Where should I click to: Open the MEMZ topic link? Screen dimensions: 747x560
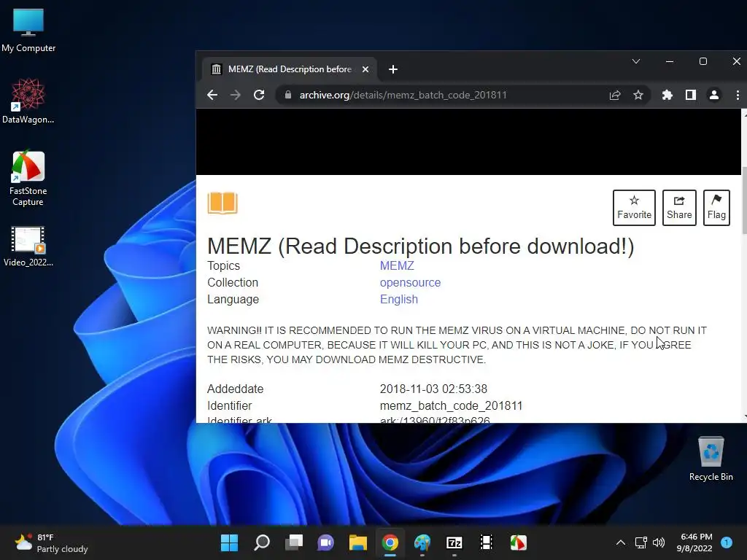(x=397, y=265)
